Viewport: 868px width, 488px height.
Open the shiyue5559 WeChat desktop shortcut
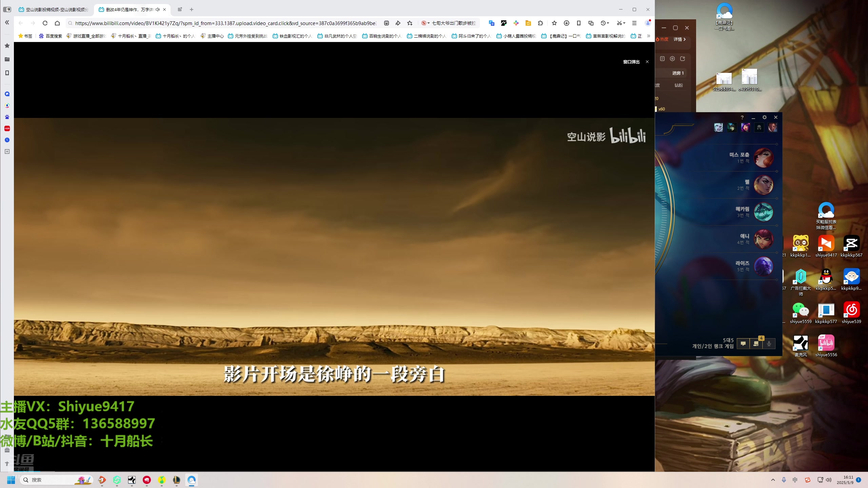801,313
